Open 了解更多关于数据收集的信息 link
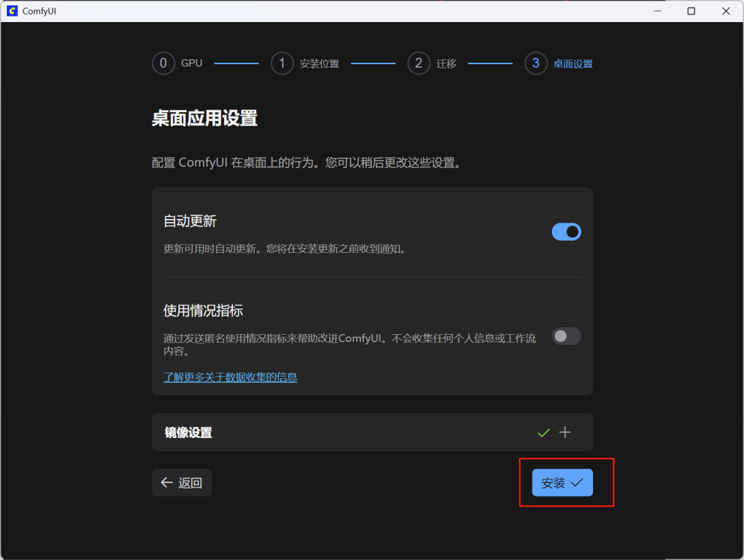 pyautogui.click(x=230, y=377)
